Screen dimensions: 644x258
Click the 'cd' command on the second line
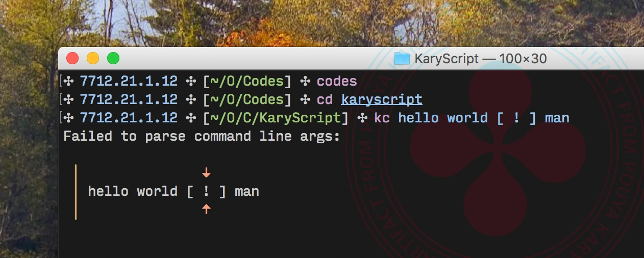[x=325, y=99]
